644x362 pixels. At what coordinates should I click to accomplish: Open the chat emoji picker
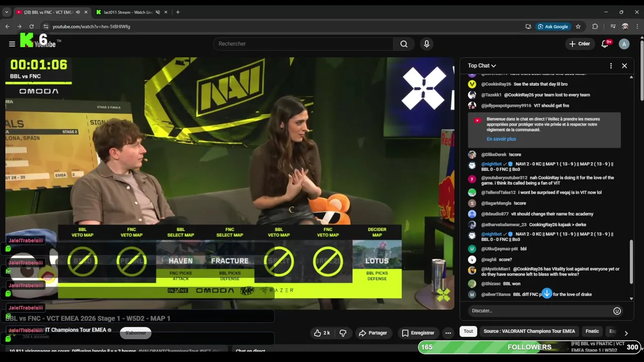pos(617,311)
